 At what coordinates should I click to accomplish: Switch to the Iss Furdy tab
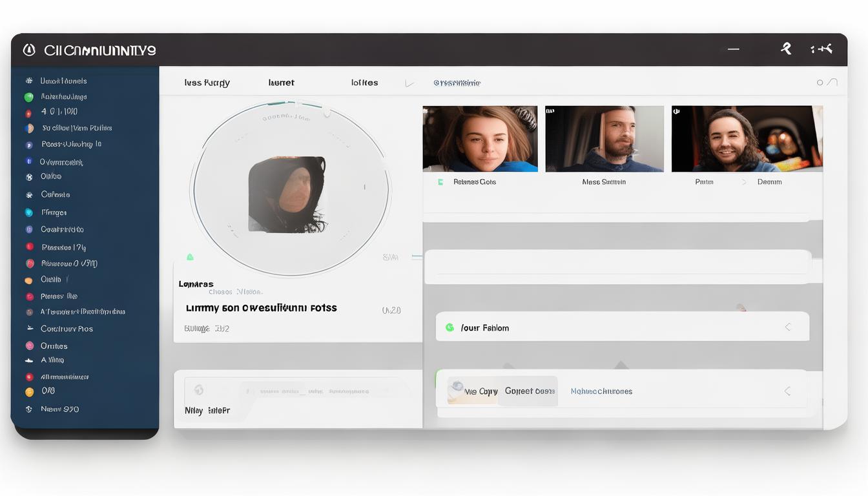point(207,83)
